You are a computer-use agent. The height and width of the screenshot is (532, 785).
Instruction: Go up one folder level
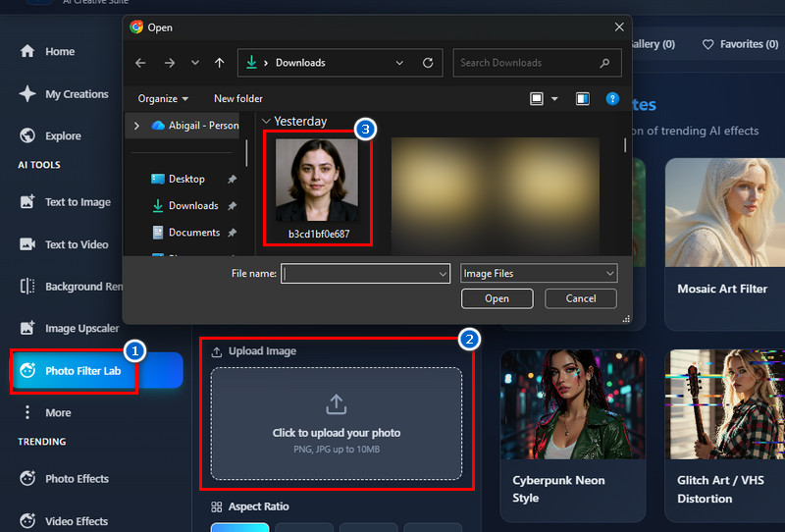[x=219, y=63]
